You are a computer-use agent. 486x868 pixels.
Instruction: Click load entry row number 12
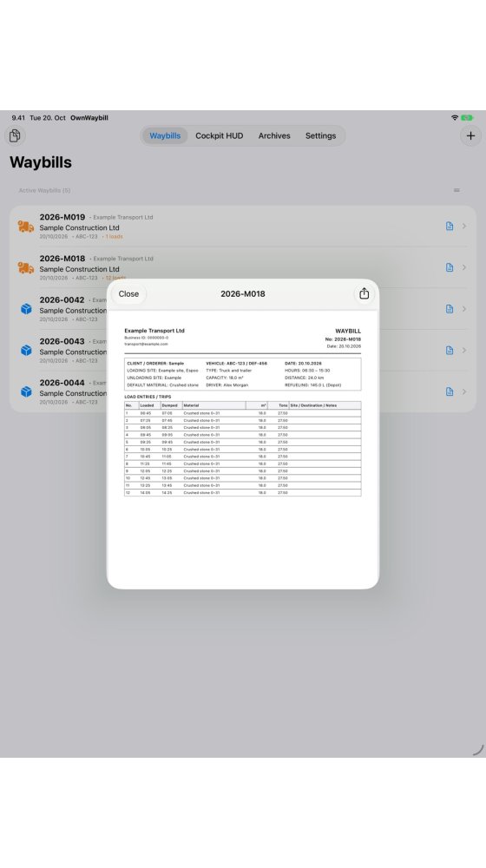(x=242, y=493)
